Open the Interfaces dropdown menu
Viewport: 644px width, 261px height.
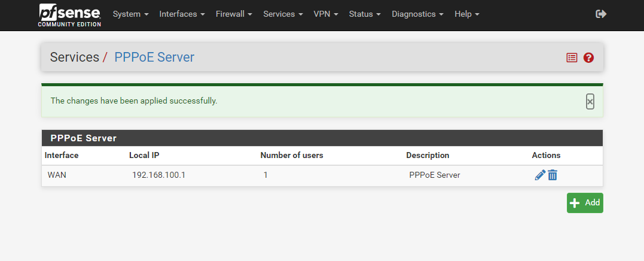[x=182, y=14]
